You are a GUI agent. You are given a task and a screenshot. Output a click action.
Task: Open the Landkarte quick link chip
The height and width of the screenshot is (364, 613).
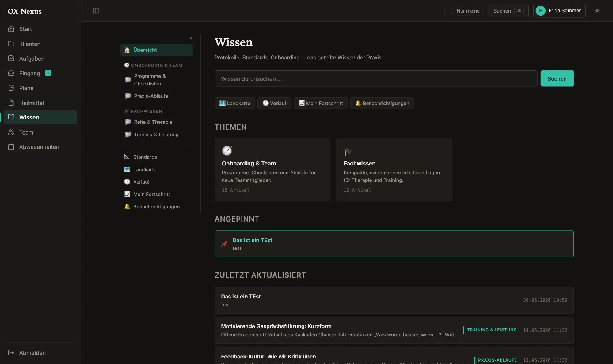coord(235,103)
